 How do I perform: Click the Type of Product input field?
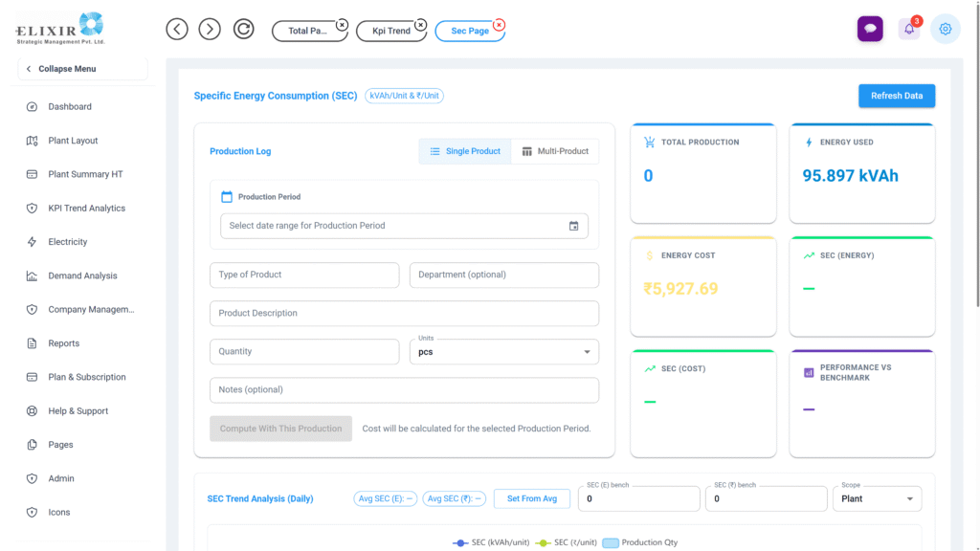click(x=303, y=275)
